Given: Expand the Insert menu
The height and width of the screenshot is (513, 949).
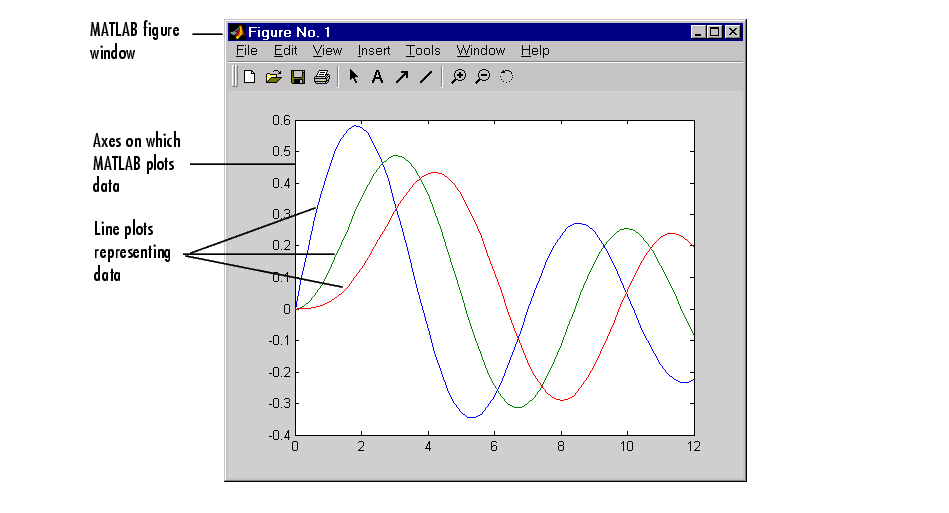Looking at the screenshot, I should (374, 51).
